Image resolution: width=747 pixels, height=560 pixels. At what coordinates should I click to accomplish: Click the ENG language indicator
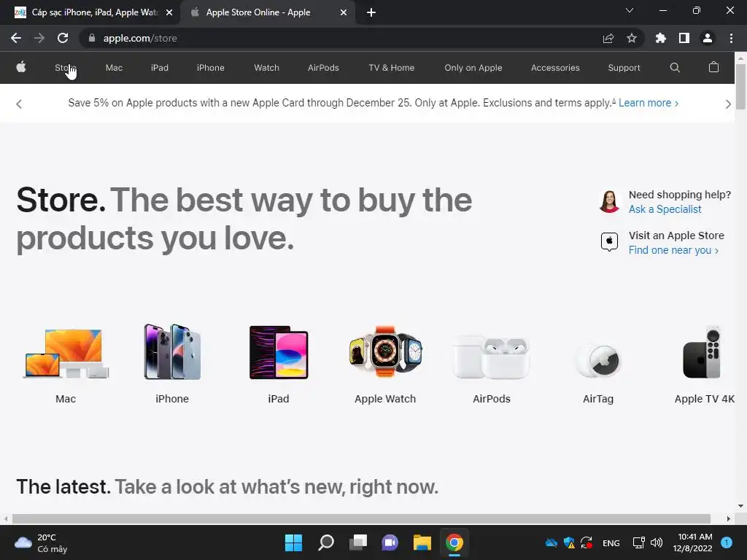click(x=611, y=542)
